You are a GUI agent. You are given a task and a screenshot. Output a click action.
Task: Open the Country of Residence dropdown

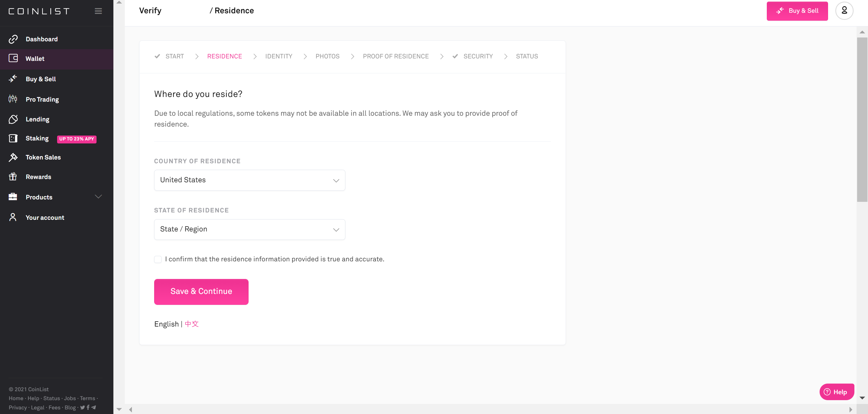249,180
